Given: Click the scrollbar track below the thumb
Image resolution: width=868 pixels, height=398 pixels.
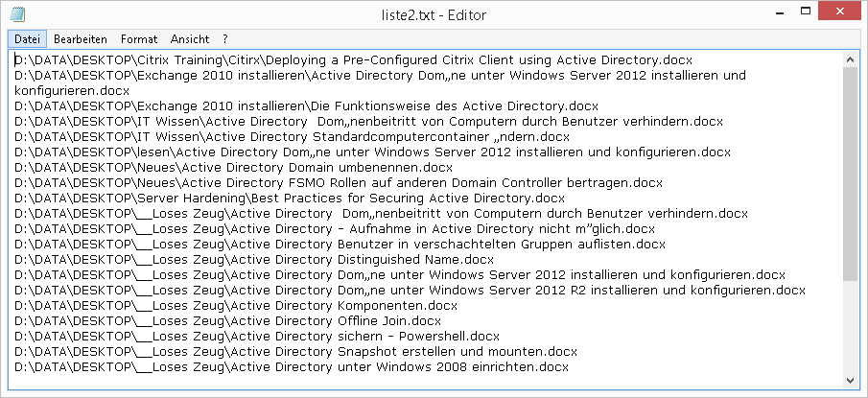Looking at the screenshot, I should [x=851, y=326].
